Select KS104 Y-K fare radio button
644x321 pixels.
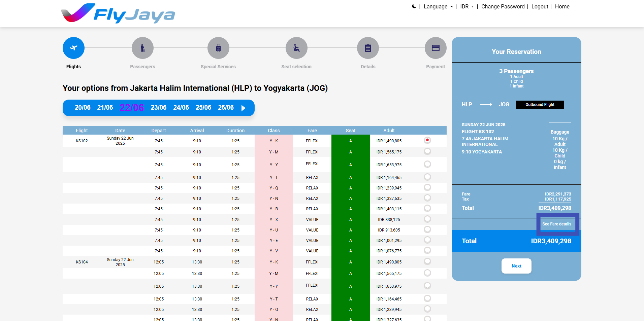(427, 261)
